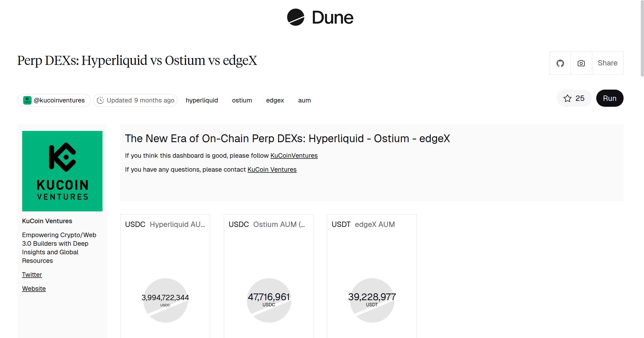The image size is (644, 338).
Task: Click the kucoinventures avatar icon
Action: 27,100
